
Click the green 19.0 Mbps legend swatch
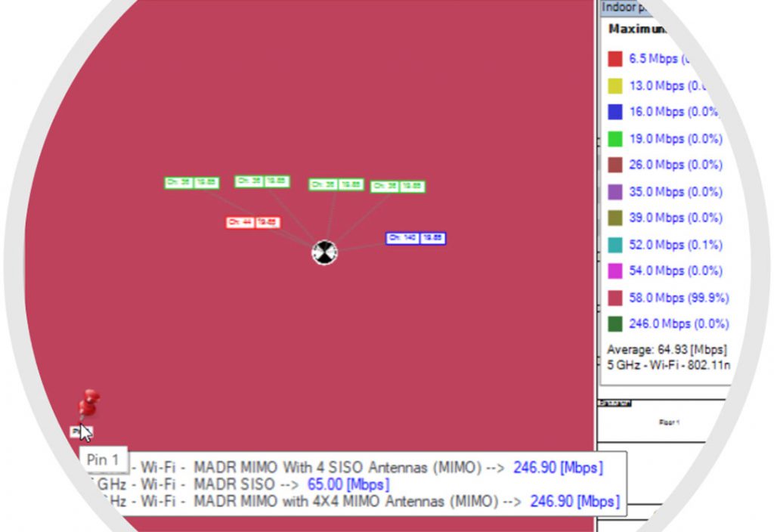[615, 139]
